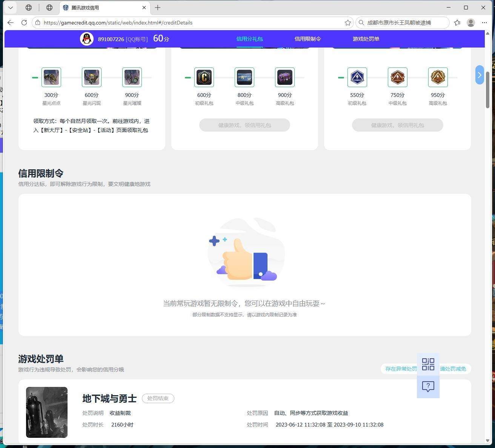Go back to previous page
495x448 pixels.
11,23
